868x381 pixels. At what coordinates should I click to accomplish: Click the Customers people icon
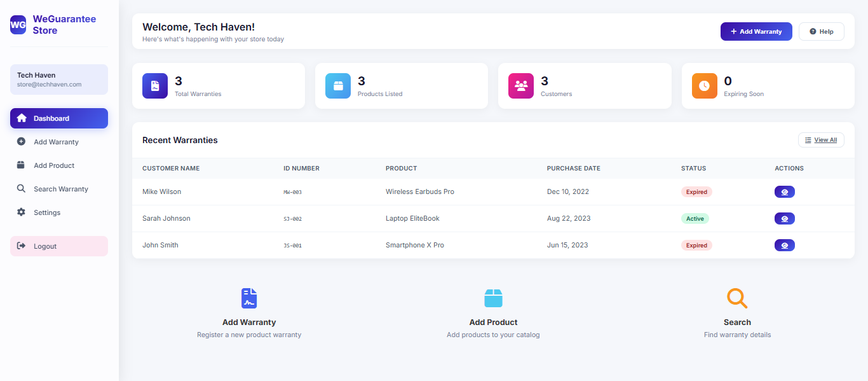pos(521,86)
